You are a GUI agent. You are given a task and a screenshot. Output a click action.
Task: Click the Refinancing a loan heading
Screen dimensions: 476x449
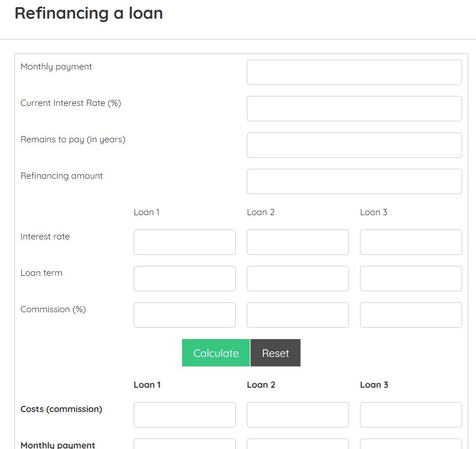89,13
